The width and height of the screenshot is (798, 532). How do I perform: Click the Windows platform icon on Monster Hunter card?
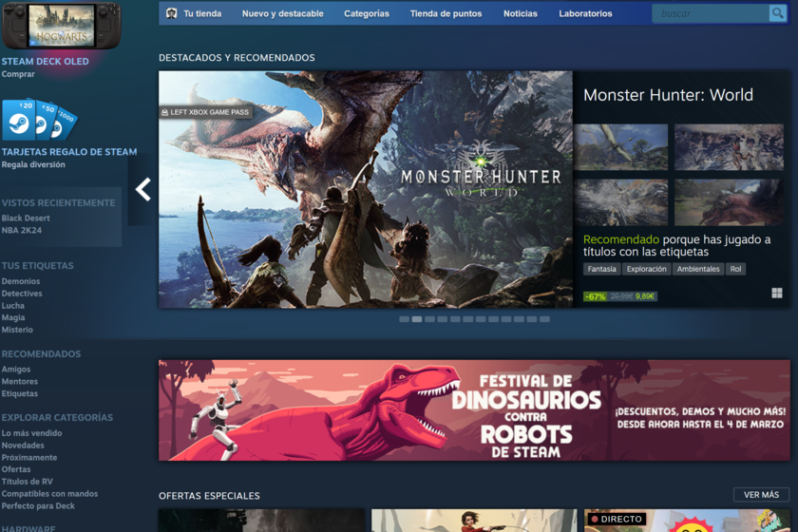777,293
